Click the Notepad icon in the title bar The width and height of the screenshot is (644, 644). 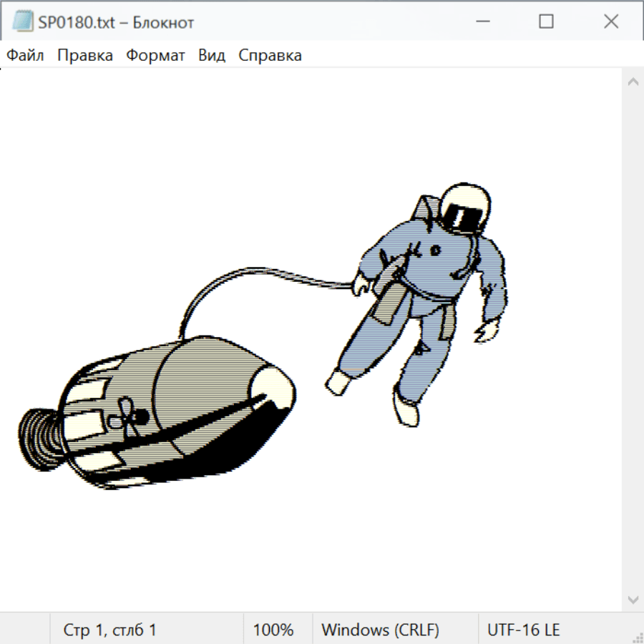click(x=23, y=21)
